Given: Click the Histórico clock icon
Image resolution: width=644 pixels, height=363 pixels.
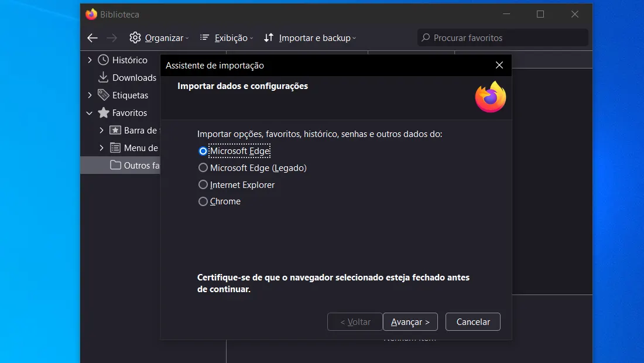Looking at the screenshot, I should coord(103,60).
